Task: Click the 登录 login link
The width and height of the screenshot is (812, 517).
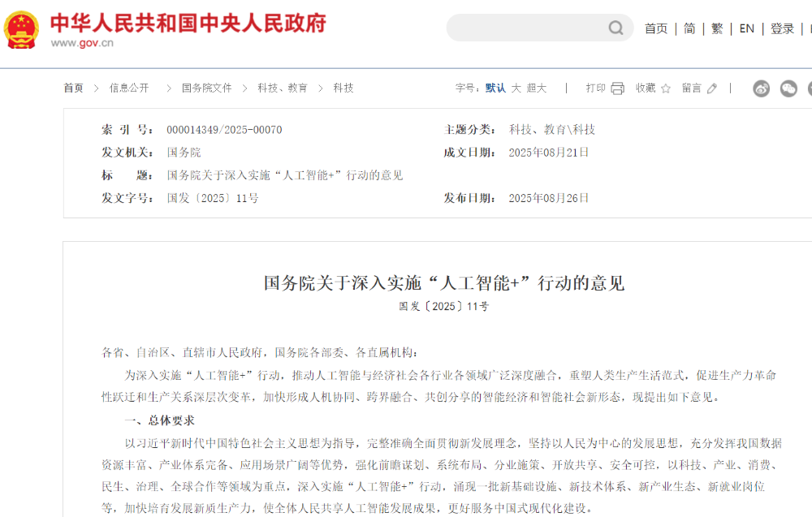Action: (782, 28)
